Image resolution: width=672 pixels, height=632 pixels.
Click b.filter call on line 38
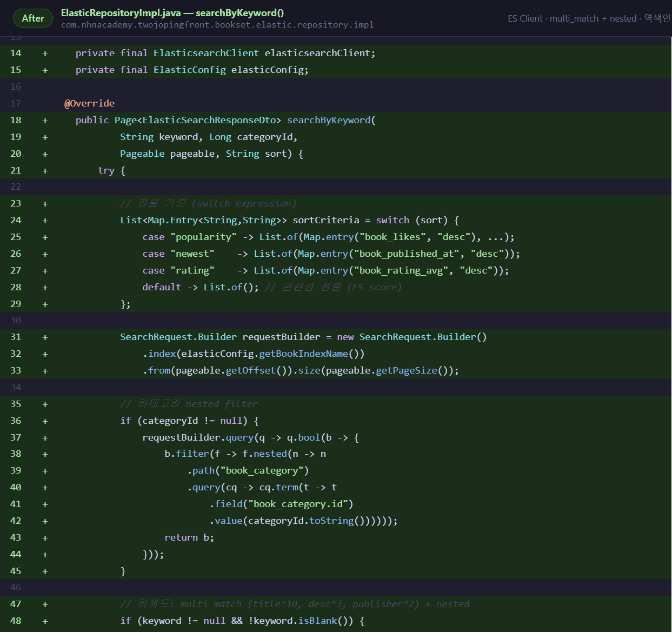click(x=187, y=454)
